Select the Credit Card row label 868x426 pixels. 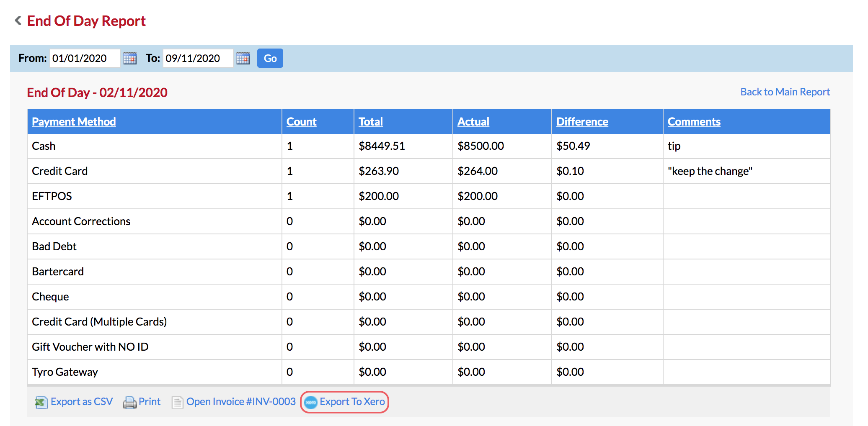point(60,171)
